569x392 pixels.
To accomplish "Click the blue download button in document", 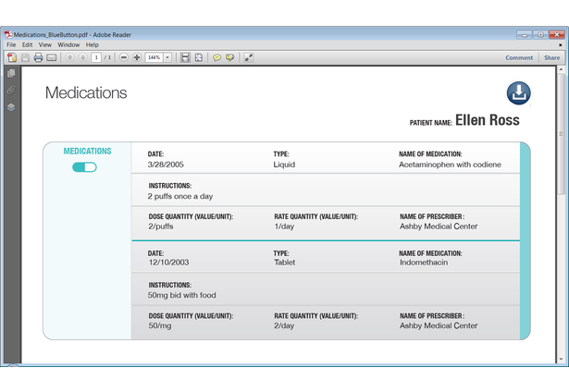I will (x=518, y=92).
